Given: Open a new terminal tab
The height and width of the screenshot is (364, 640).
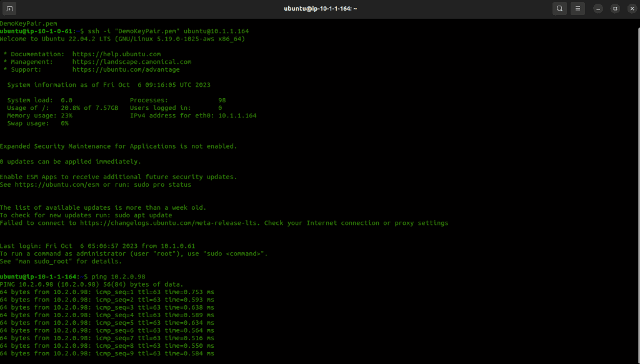Looking at the screenshot, I should 9,8.
